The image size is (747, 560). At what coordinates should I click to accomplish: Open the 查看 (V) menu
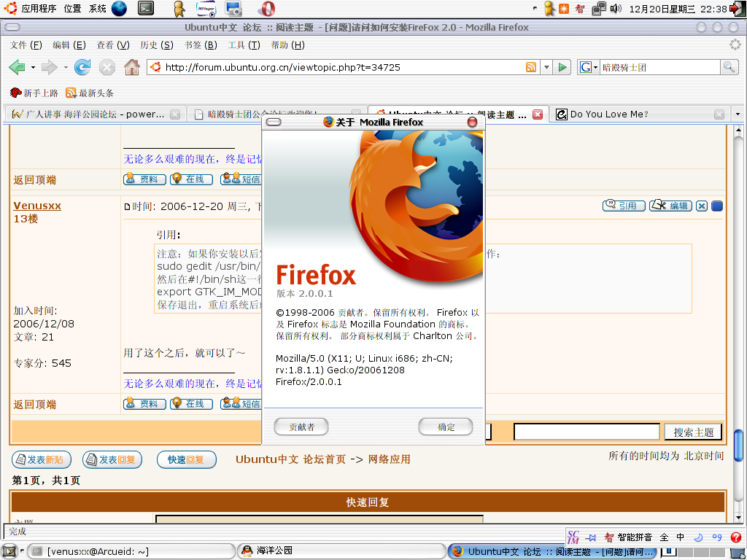point(113,45)
